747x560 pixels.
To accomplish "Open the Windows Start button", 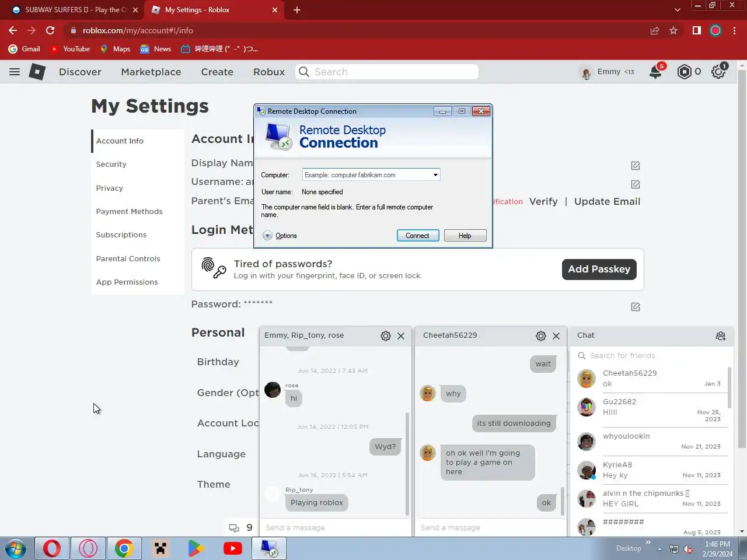I will [16, 549].
